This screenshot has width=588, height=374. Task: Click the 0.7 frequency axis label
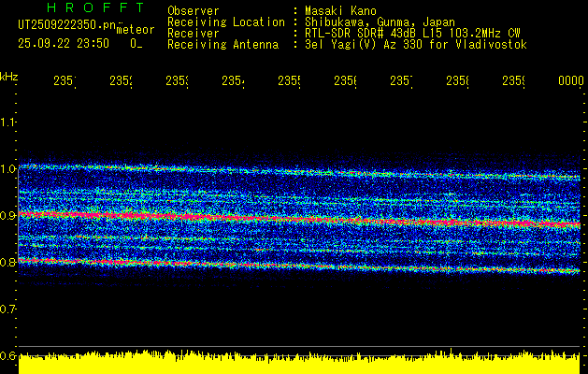(7, 309)
